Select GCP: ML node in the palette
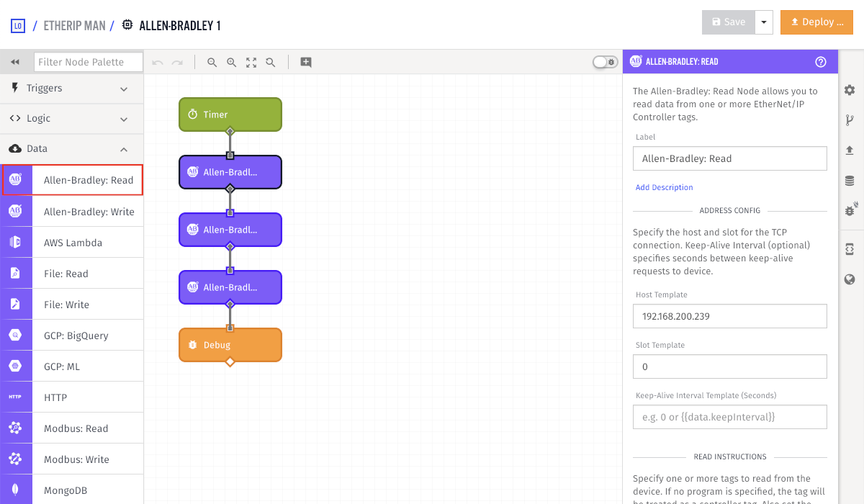 click(72, 366)
